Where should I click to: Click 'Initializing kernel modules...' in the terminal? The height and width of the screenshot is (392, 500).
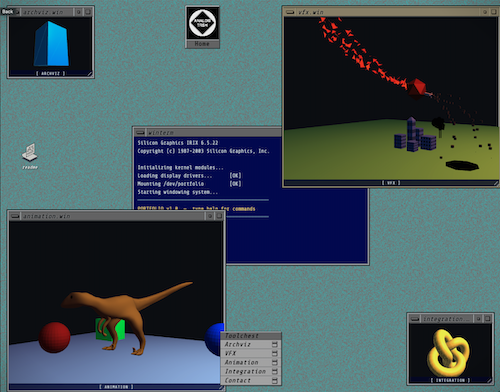181,167
